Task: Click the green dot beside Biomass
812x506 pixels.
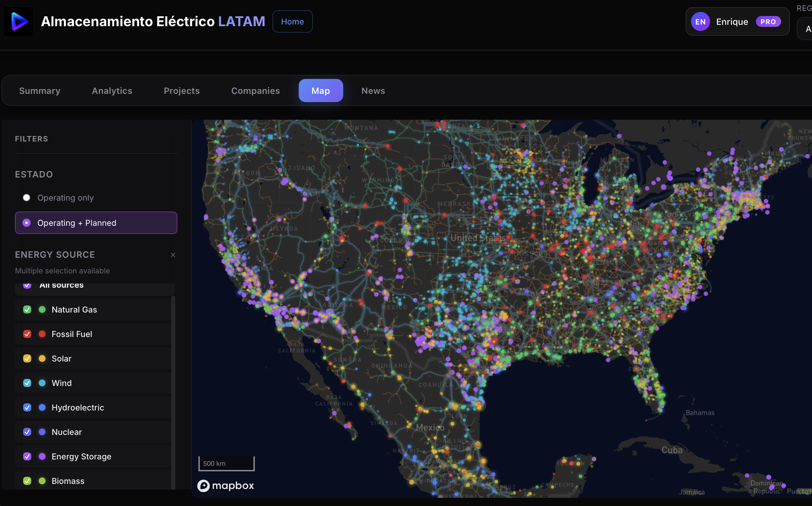Action: [x=42, y=481]
